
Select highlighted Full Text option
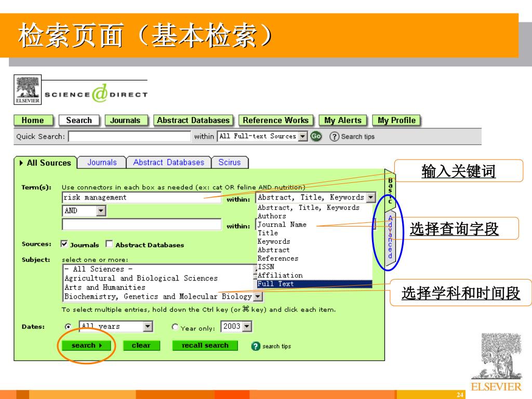pyautogui.click(x=314, y=284)
